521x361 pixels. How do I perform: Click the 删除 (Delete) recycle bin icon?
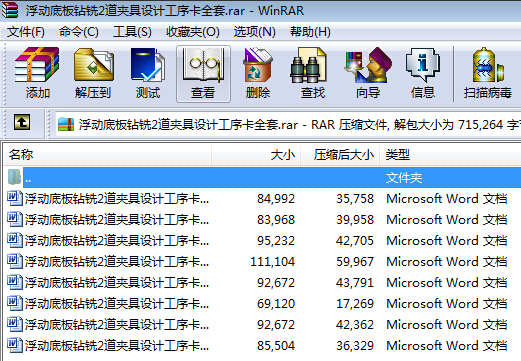tap(258, 65)
